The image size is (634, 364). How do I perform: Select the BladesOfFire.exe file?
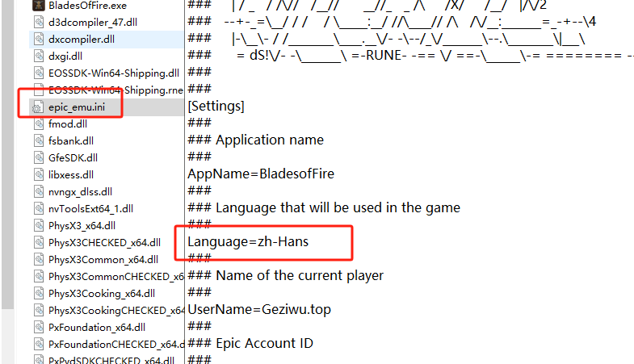pyautogui.click(x=87, y=6)
